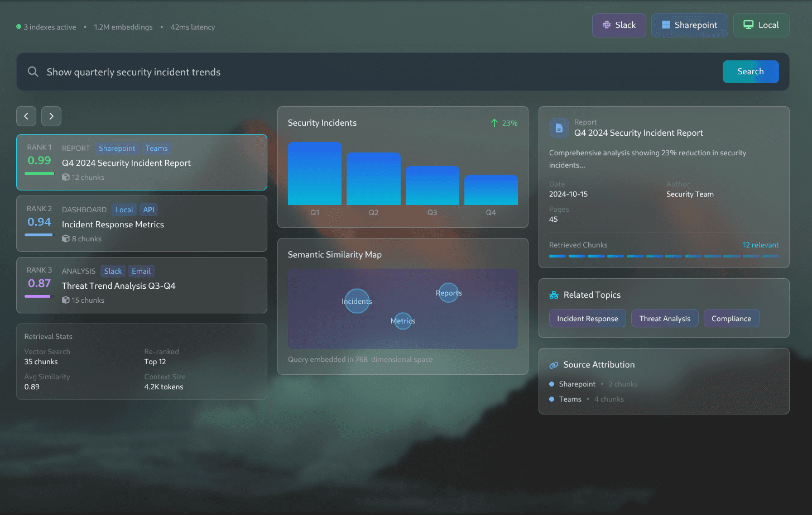This screenshot has width=812, height=515.
Task: Open the Q4 2024 Security Incident Report result
Action: point(142,162)
